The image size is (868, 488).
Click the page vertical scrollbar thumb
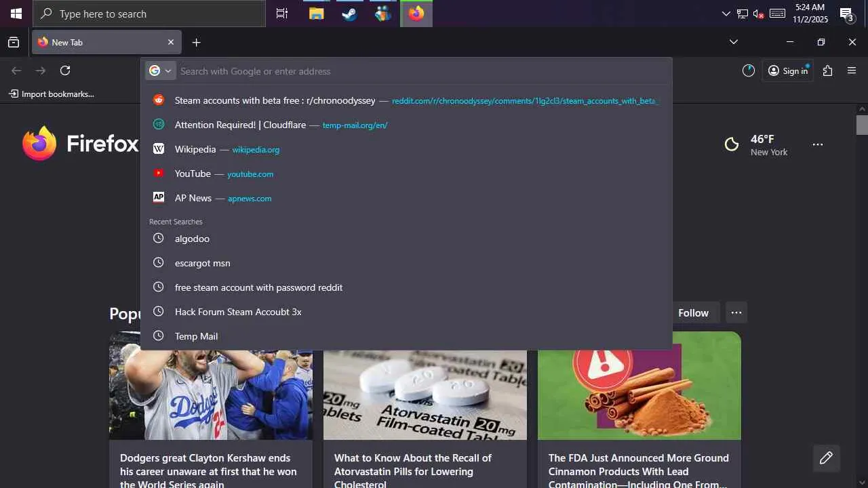point(862,125)
